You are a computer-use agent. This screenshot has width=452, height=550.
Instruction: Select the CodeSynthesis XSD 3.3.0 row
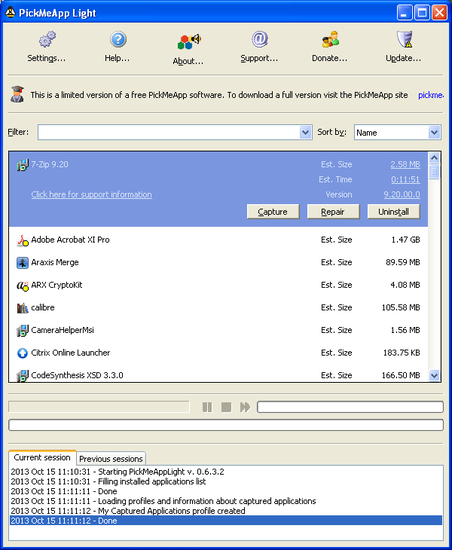[x=218, y=374]
